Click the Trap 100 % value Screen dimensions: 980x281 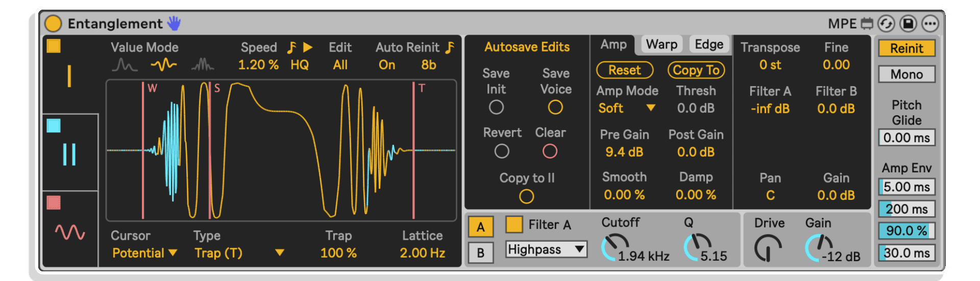(338, 253)
